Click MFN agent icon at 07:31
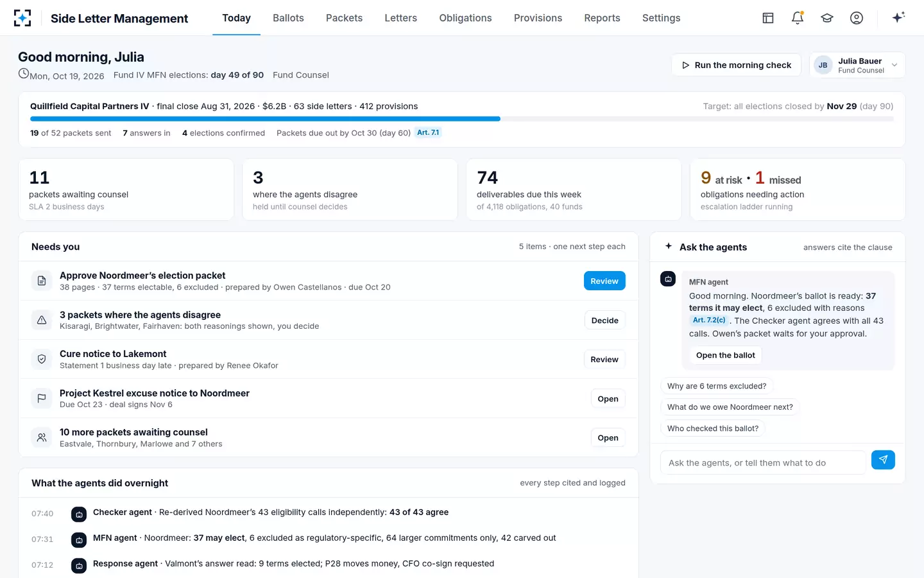 tap(79, 540)
